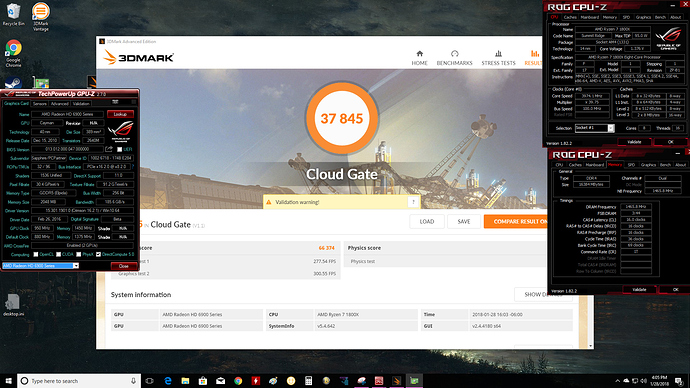Image resolution: width=690 pixels, height=388 pixels.
Task: Toggle the DirectCompute 5.0 checkbox
Action: (98, 254)
